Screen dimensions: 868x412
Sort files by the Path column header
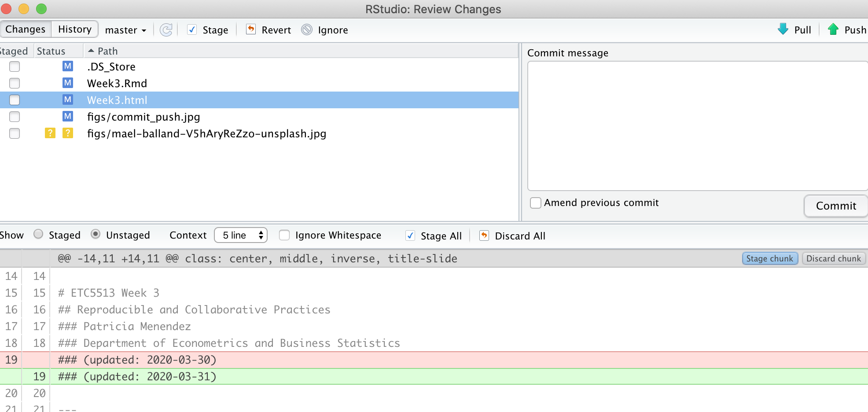tap(107, 51)
